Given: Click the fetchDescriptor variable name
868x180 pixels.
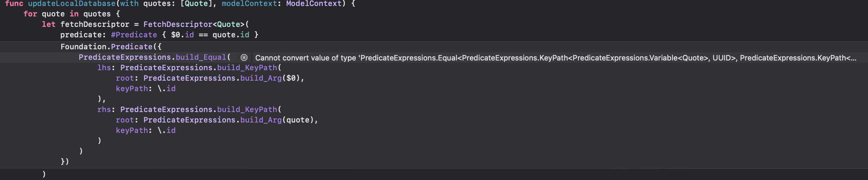Looking at the screenshot, I should pyautogui.click(x=95, y=24).
